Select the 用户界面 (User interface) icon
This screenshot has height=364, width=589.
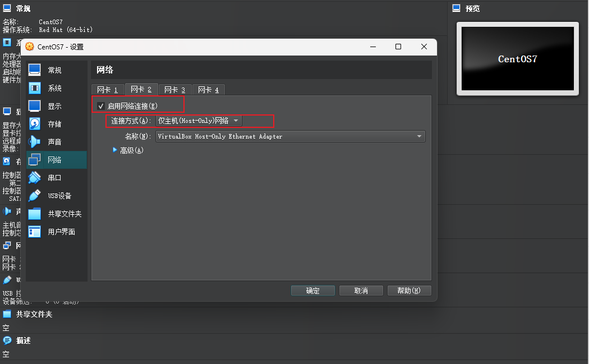click(35, 232)
